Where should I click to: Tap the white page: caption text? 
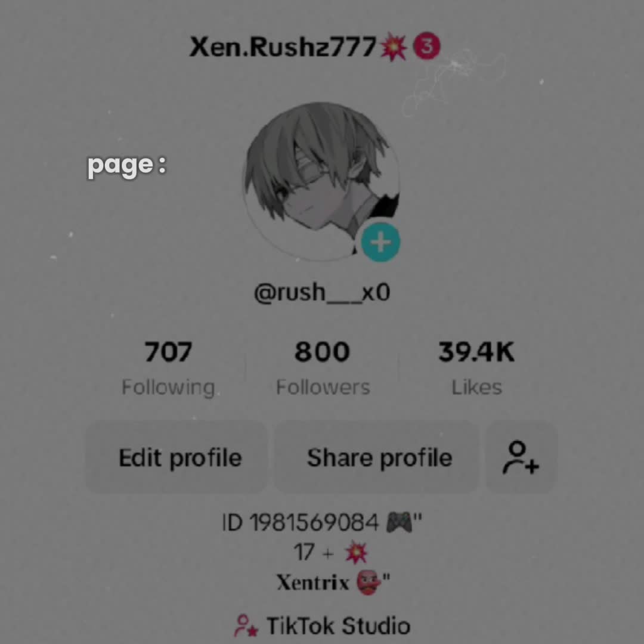click(127, 166)
